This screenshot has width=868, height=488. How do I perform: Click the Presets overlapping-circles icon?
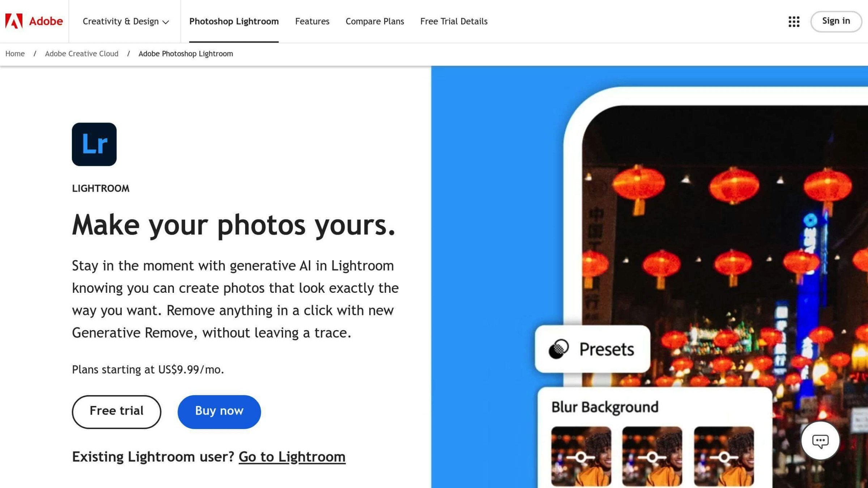(x=558, y=349)
